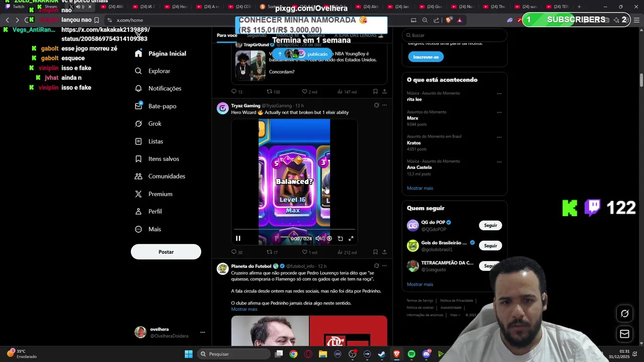
Task: Follow Gols do Brasileirão
Action: pos(491,246)
